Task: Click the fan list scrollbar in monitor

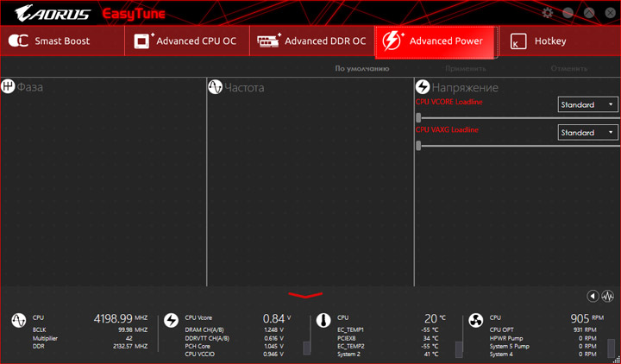Action: [x=612, y=348]
